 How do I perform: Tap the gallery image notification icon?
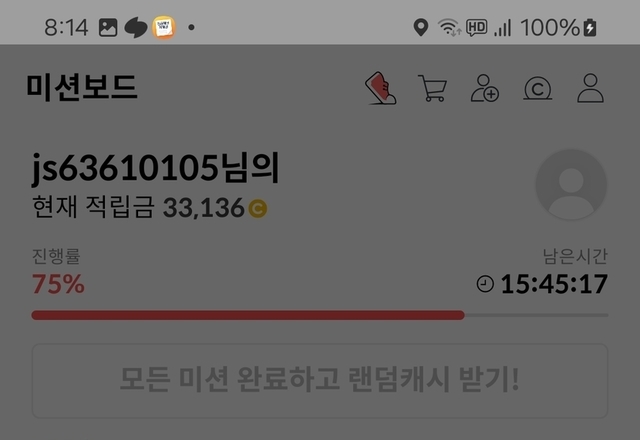pos(108,28)
